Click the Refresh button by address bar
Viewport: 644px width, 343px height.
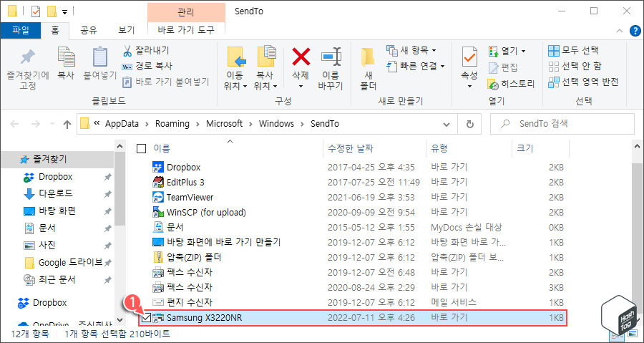coord(470,124)
